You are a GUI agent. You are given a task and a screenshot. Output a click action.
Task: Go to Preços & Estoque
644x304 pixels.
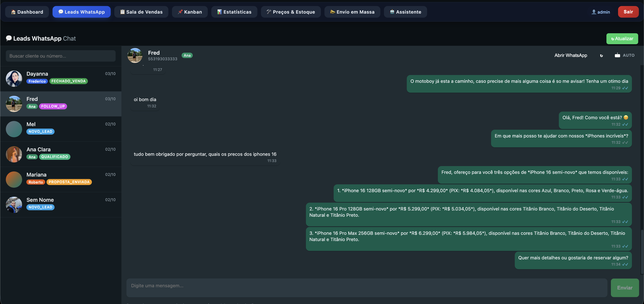tap(290, 12)
